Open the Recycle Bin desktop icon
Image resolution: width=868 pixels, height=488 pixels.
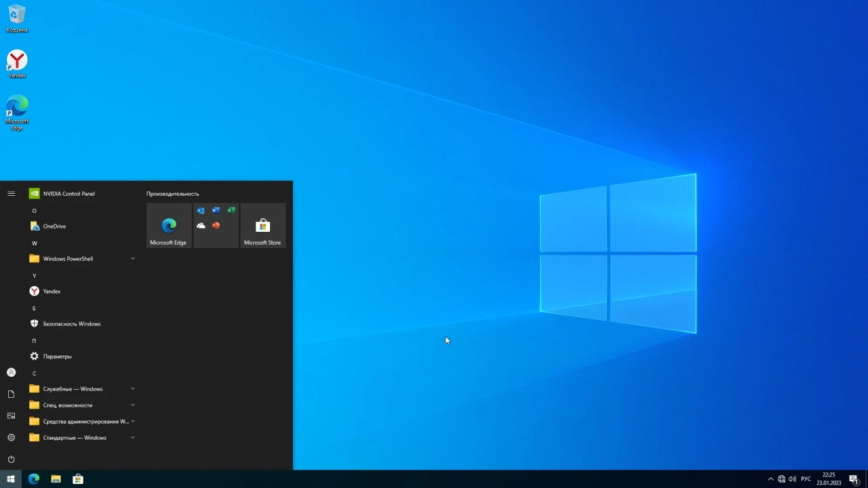point(17,18)
